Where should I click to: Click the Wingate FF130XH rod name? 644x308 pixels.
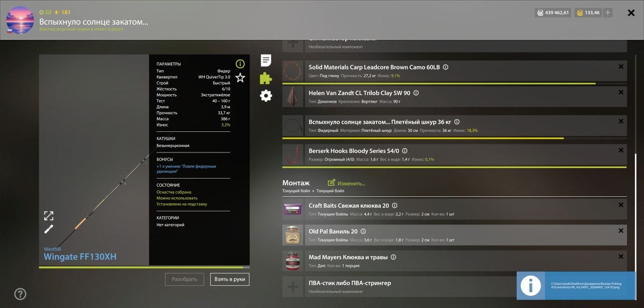pos(80,257)
